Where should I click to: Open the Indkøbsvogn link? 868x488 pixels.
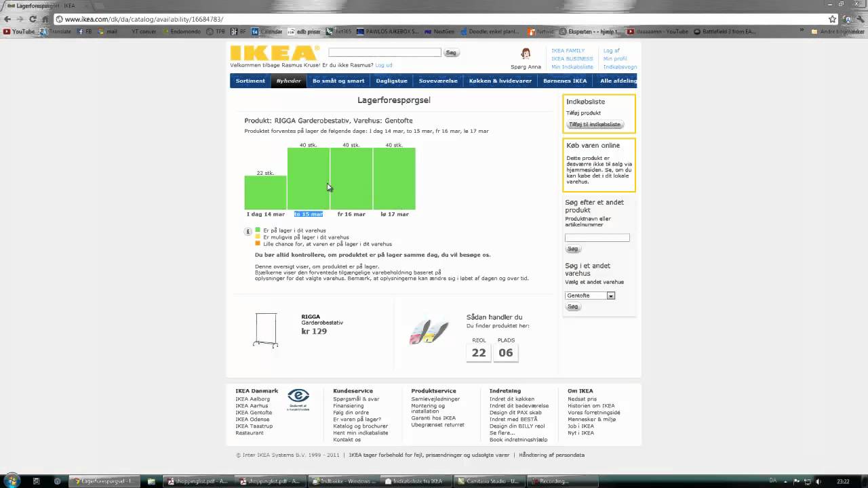(x=620, y=67)
